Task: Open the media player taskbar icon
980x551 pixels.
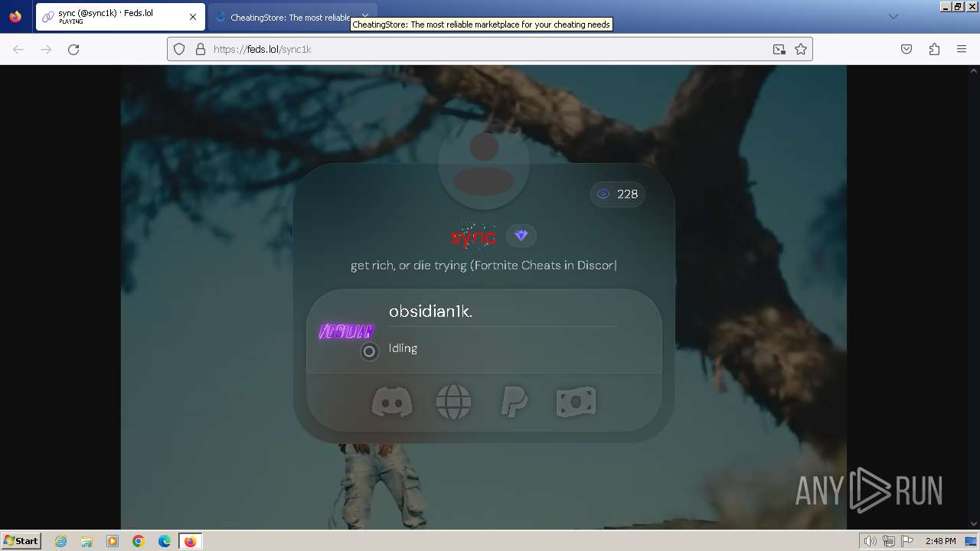Action: 113,541
